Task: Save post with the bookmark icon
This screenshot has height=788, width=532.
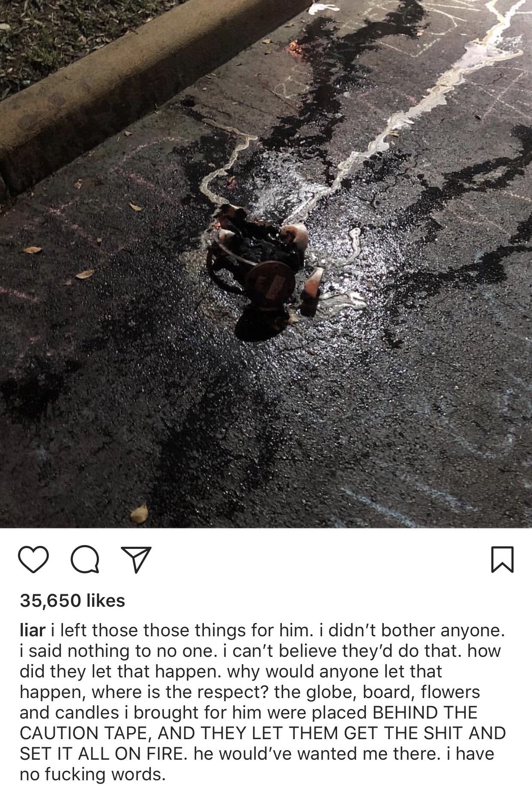Action: pos(502,560)
